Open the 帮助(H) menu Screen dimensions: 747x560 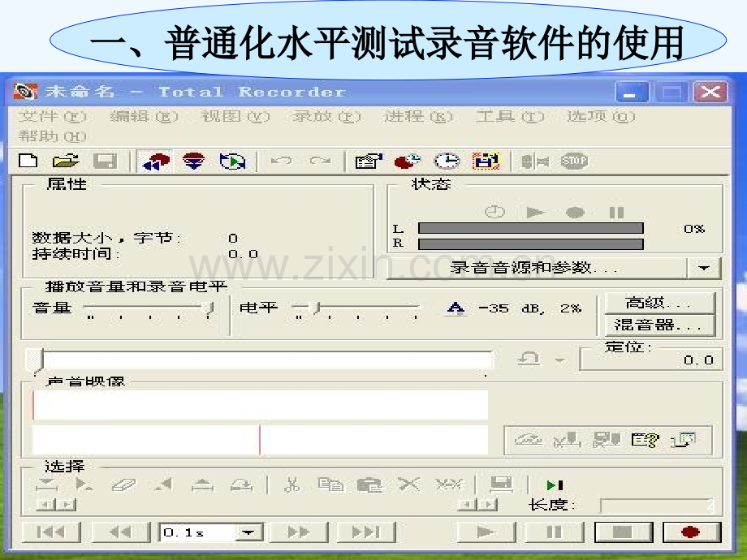tap(52, 136)
